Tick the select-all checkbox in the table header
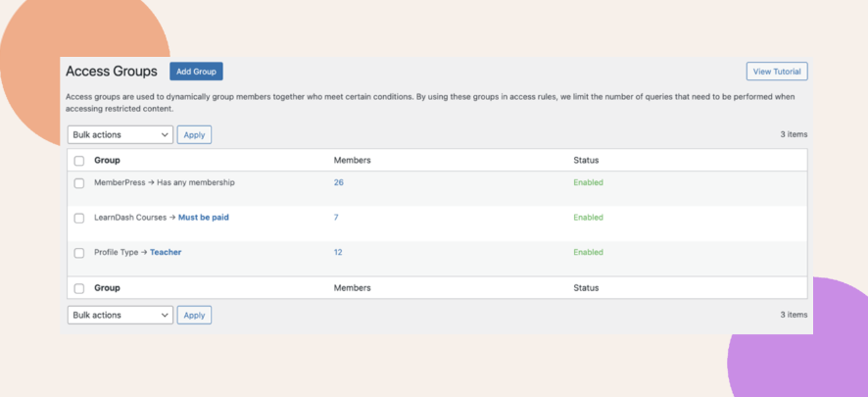868x397 pixels. pyautogui.click(x=79, y=161)
